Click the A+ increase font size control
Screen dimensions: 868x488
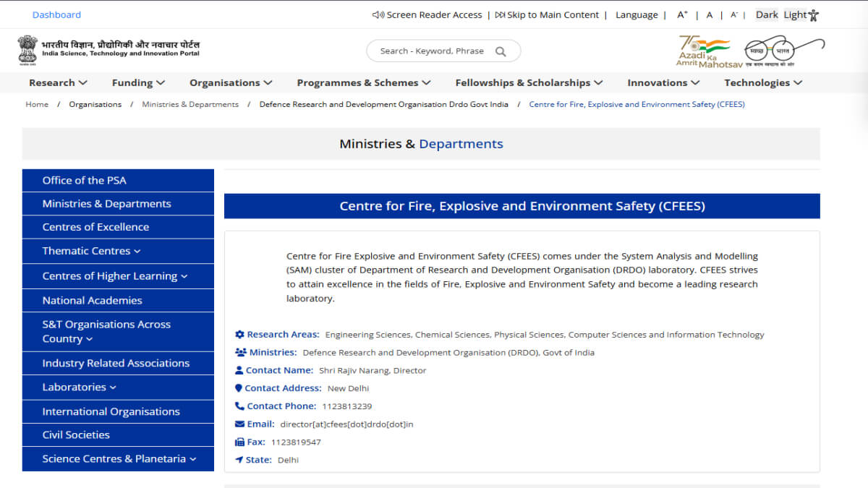683,13
